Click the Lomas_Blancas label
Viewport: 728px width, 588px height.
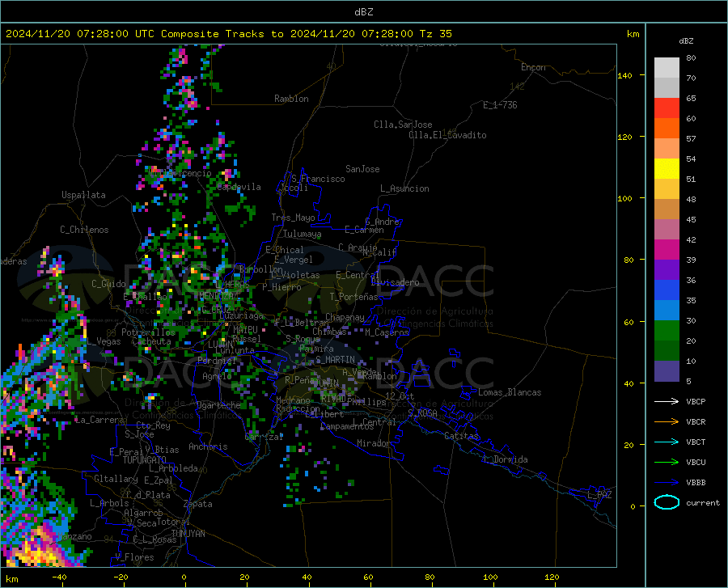510,392
